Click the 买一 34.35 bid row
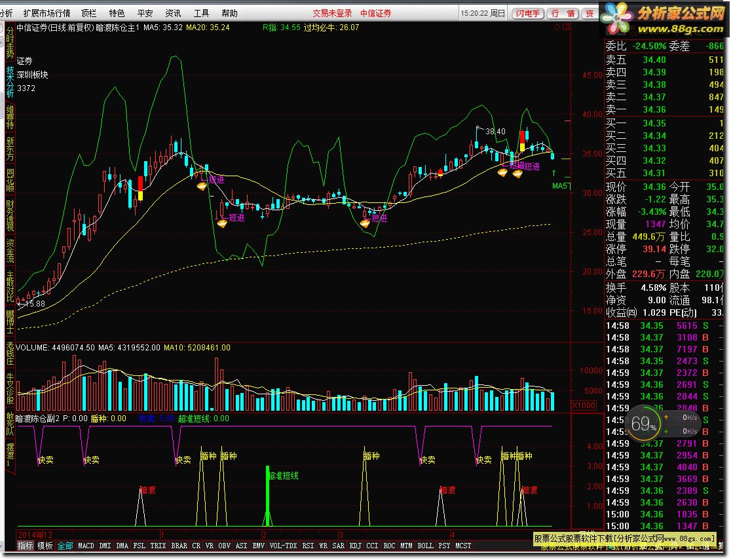 (664, 123)
